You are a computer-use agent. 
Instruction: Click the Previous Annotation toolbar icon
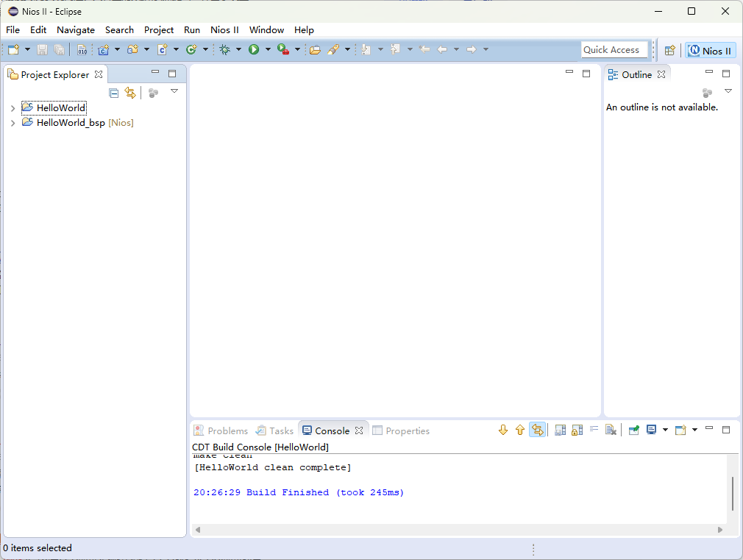(x=395, y=49)
